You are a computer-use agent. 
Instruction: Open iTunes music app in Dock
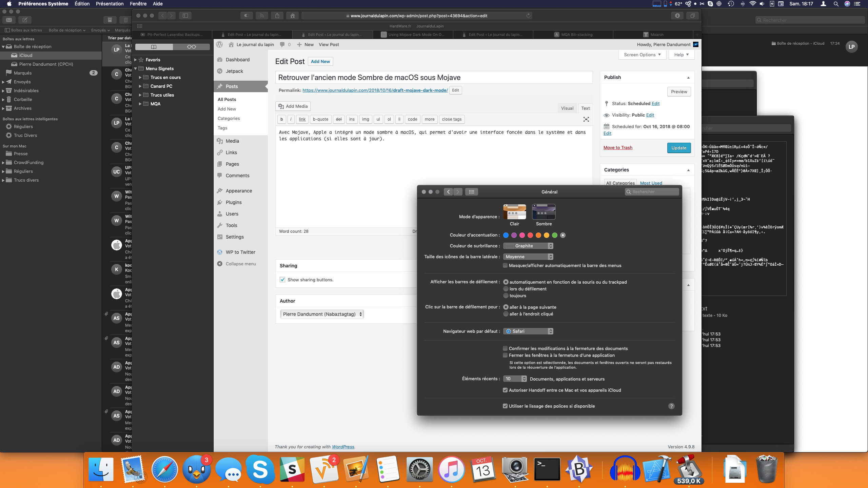click(451, 469)
